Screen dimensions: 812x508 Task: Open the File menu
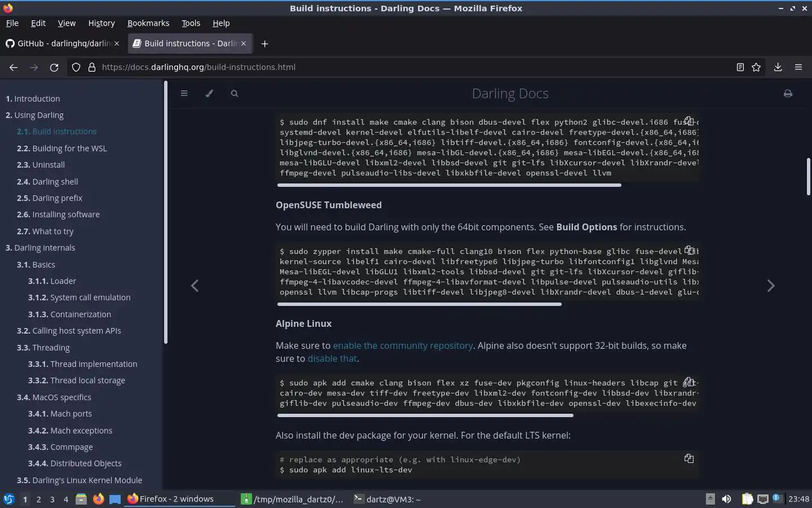click(12, 23)
